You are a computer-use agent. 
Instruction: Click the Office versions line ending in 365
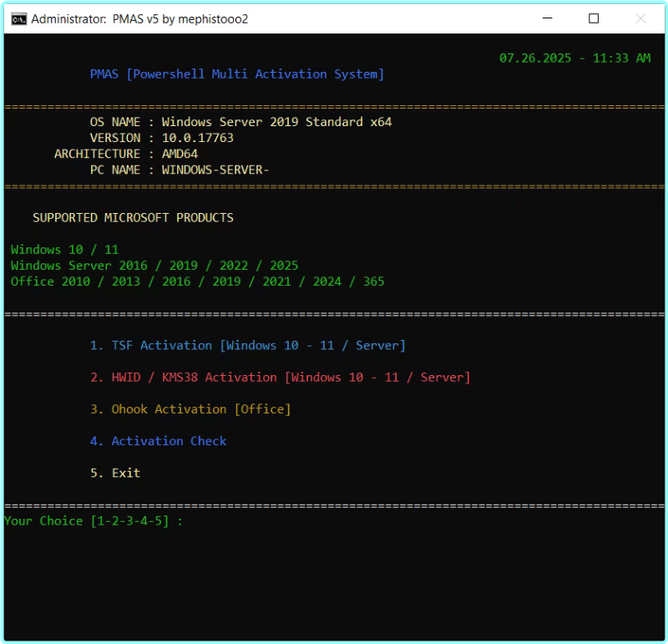(x=198, y=281)
